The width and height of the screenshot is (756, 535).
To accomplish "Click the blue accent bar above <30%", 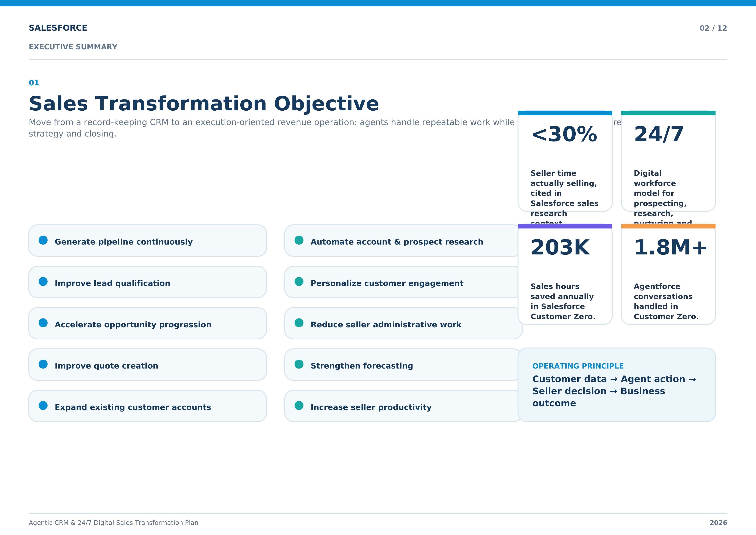I will coord(565,113).
